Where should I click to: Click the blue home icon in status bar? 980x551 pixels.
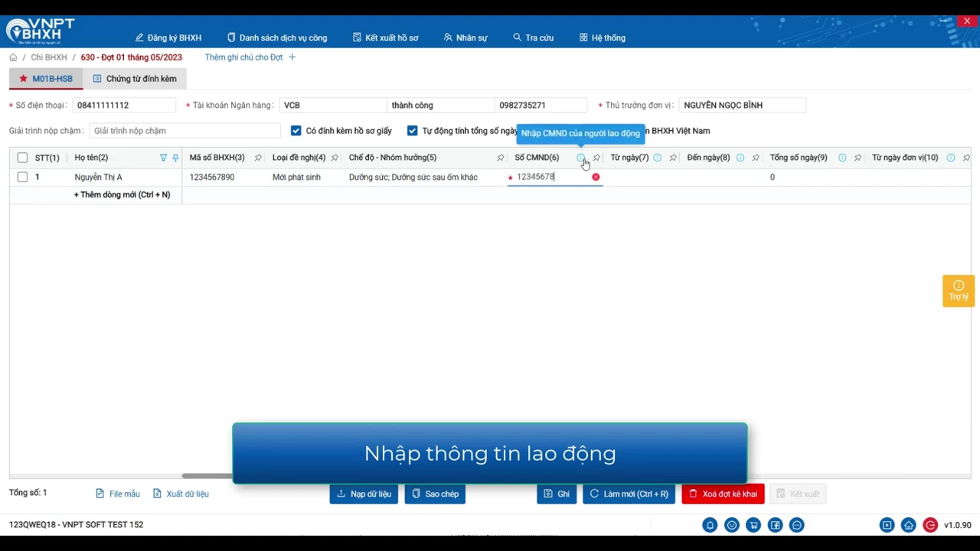[x=908, y=525]
